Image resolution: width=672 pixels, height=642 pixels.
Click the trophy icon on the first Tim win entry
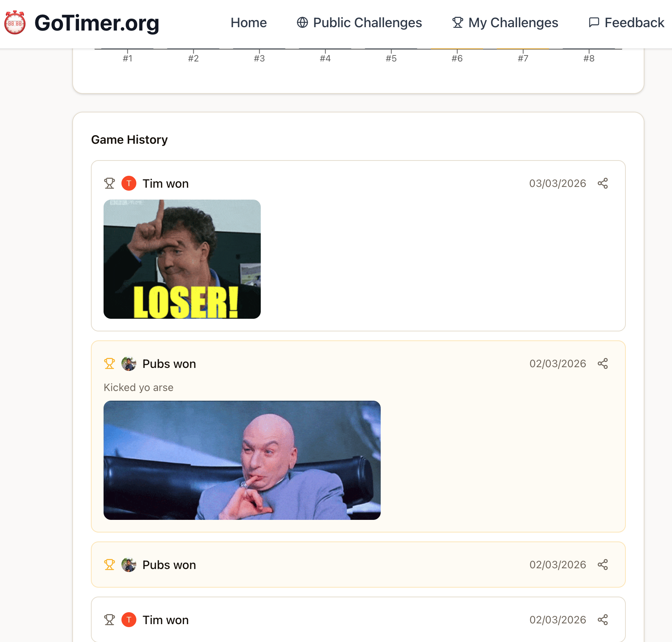(109, 183)
